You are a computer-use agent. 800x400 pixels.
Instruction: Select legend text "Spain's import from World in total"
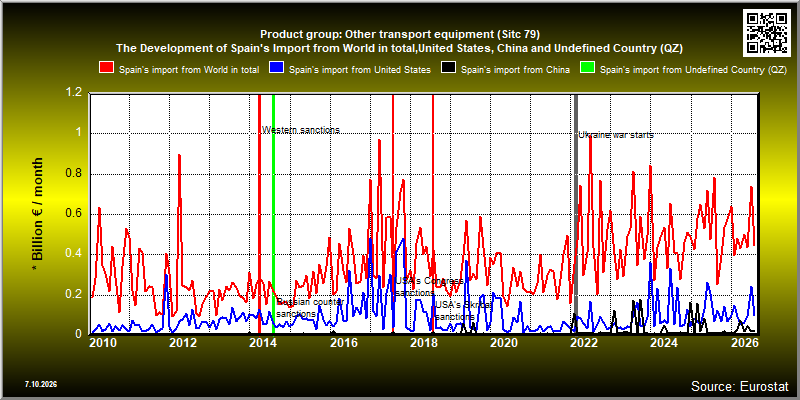(189, 70)
